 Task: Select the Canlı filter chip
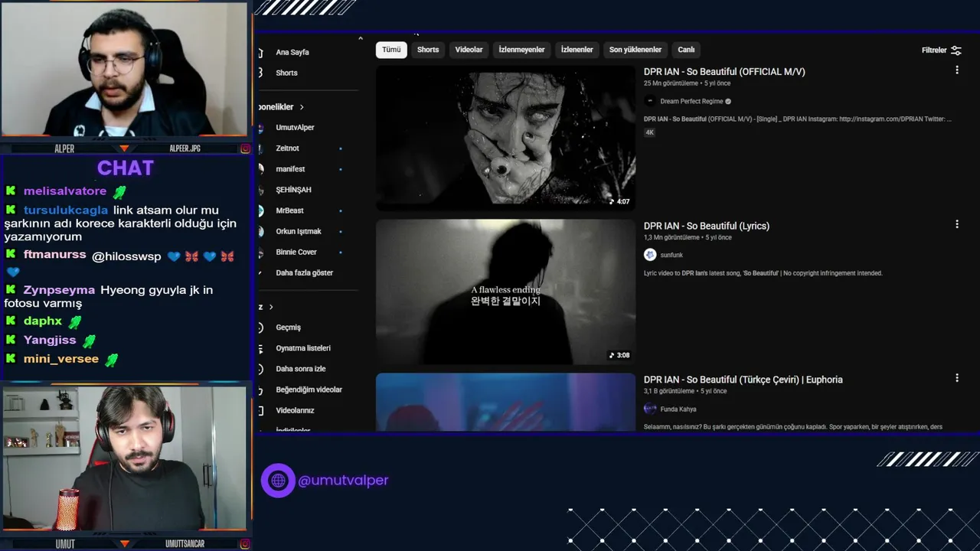(686, 50)
